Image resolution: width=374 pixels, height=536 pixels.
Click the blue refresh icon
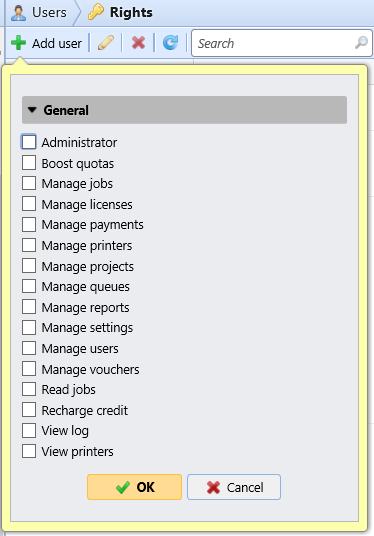click(170, 43)
